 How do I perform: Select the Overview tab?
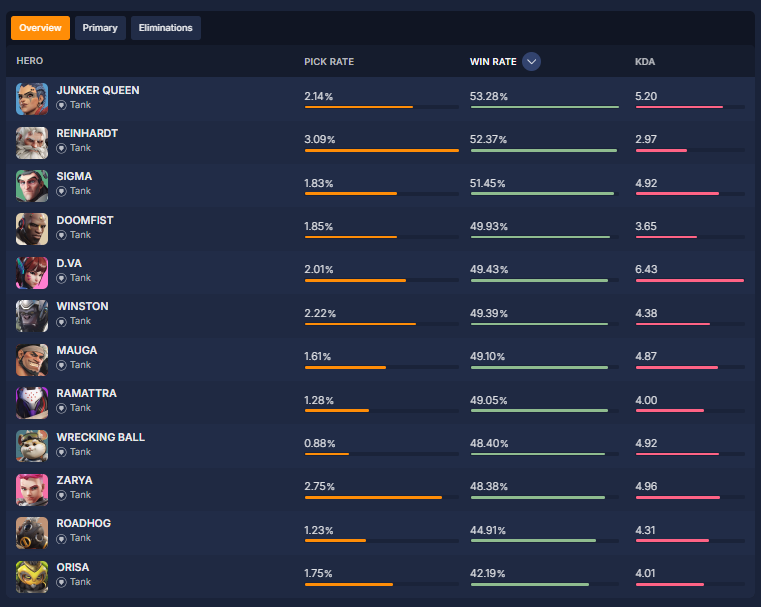click(x=41, y=28)
